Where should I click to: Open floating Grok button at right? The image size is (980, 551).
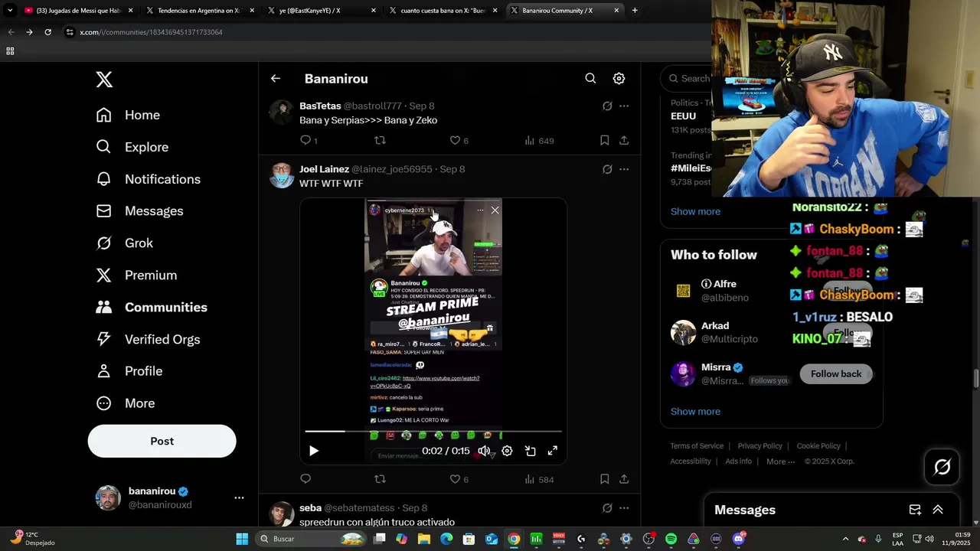pyautogui.click(x=942, y=467)
